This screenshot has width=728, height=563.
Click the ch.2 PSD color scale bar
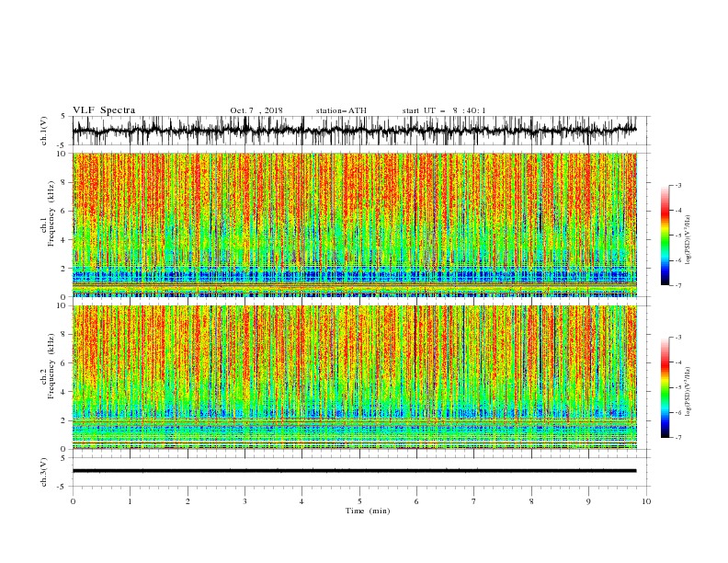[665, 387]
